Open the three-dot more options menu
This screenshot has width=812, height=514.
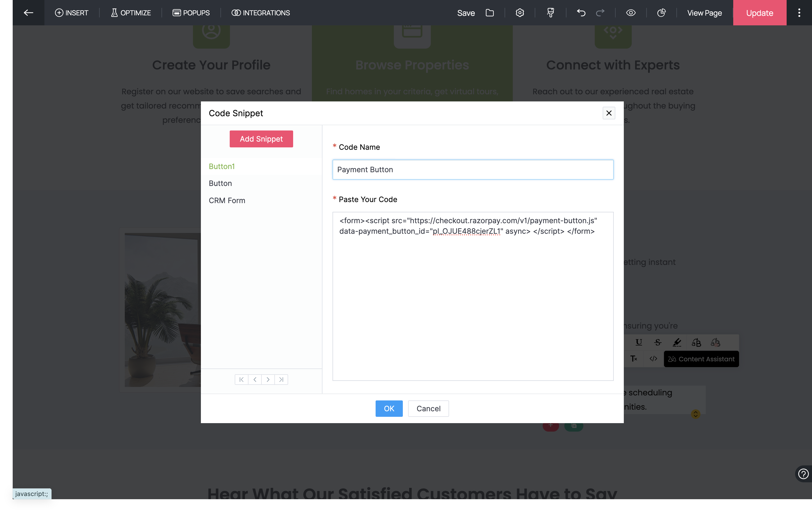point(799,13)
